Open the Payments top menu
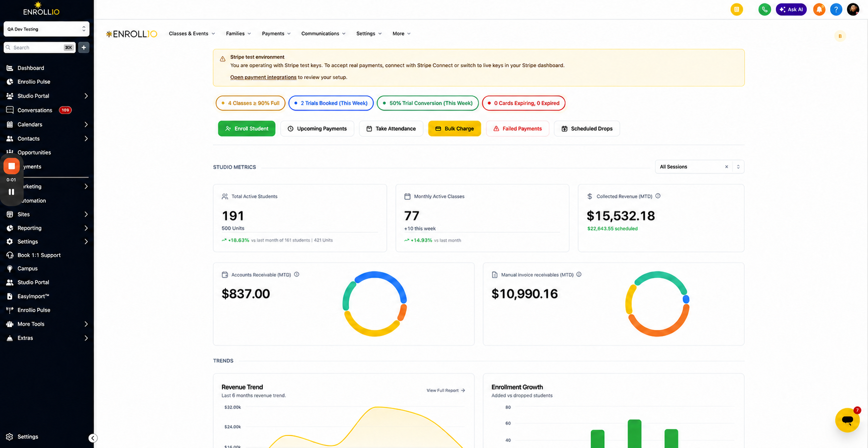The height and width of the screenshot is (448, 868). tap(276, 34)
